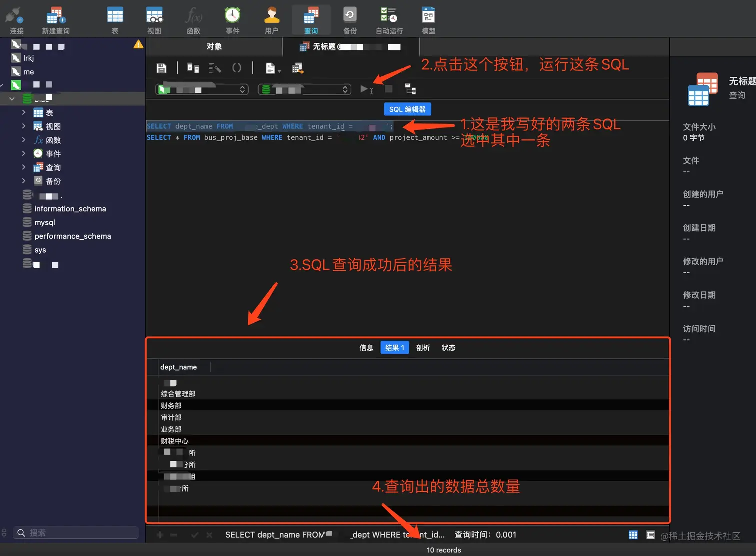The height and width of the screenshot is (556, 756).
Task: Click the add record plus icon
Action: click(160, 535)
